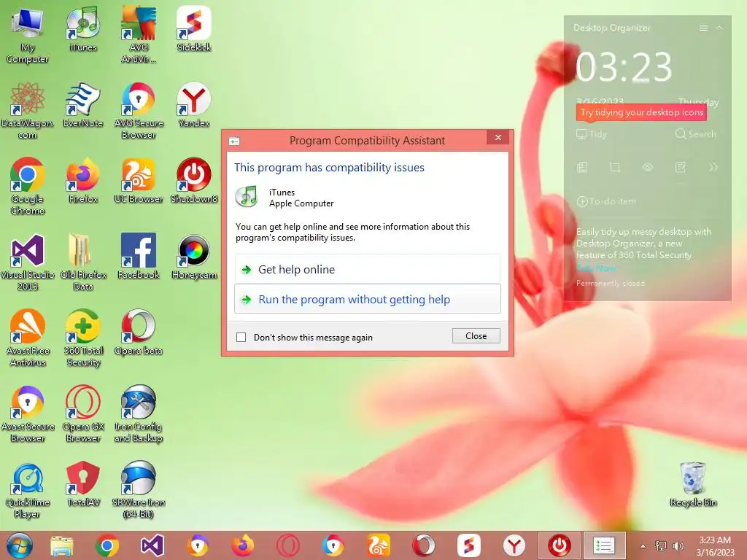Image resolution: width=747 pixels, height=560 pixels.
Task: Click the notes edit icon in Desktop Organizer
Action: click(x=681, y=167)
